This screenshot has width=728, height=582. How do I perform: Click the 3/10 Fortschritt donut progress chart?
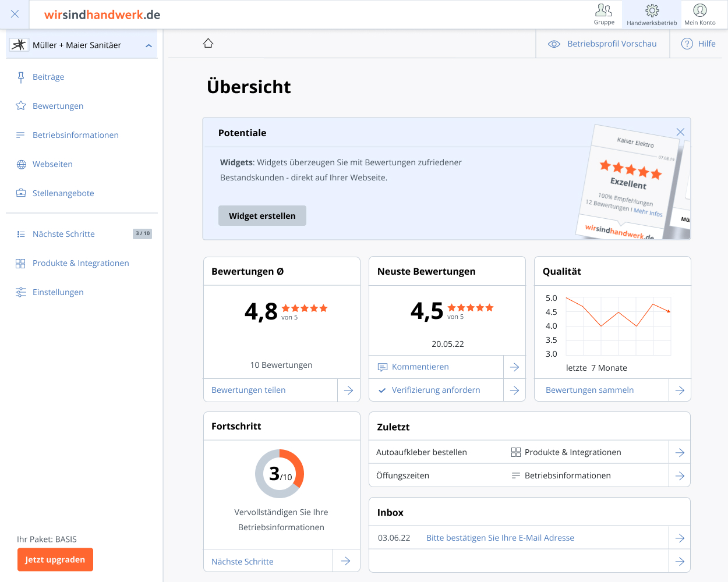point(280,474)
